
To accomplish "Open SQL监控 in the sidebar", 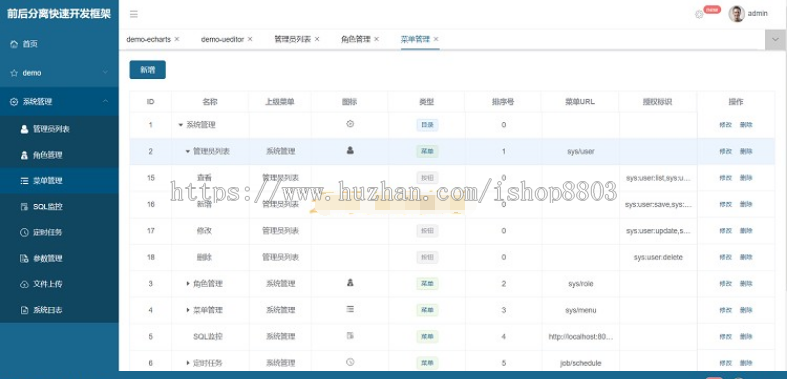I will (x=59, y=206).
